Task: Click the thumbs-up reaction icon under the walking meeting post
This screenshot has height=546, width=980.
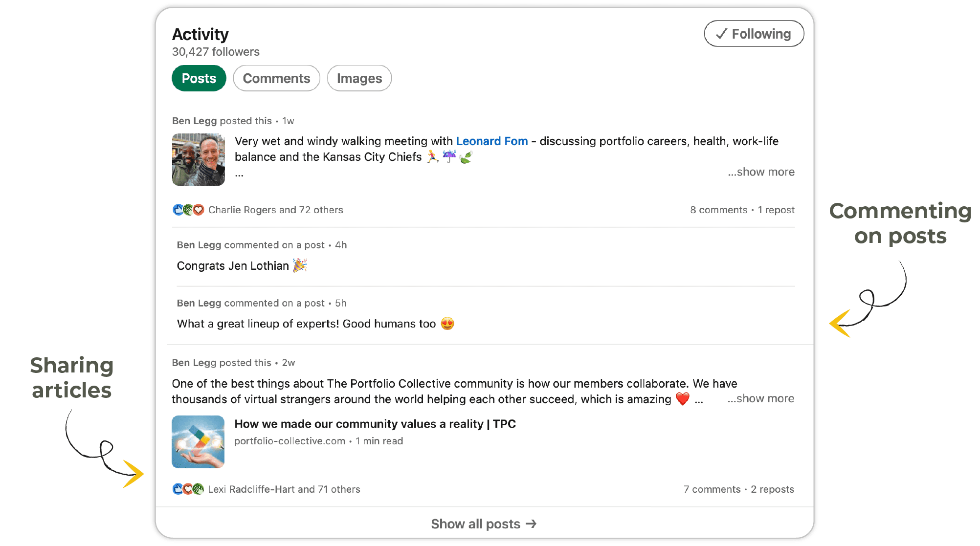Action: coord(178,210)
